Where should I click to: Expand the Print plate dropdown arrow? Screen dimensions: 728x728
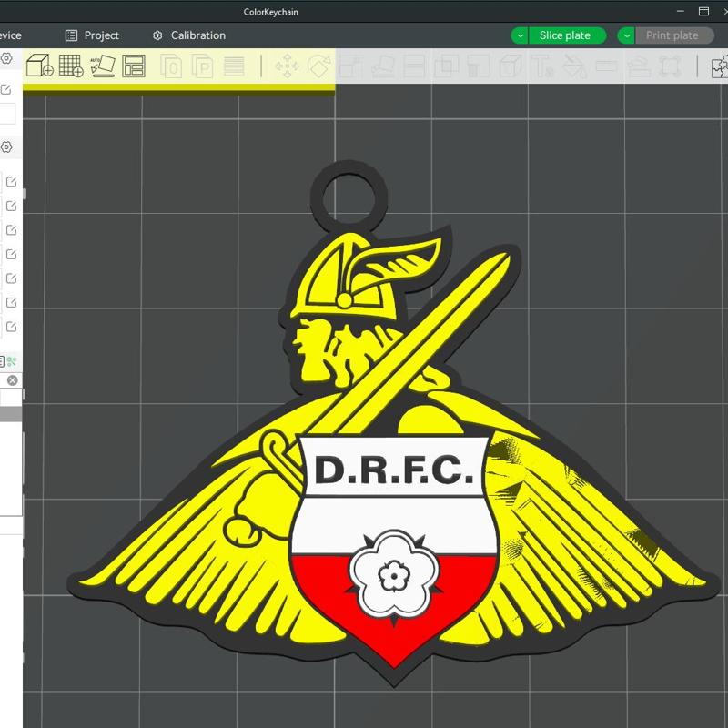coord(626,35)
